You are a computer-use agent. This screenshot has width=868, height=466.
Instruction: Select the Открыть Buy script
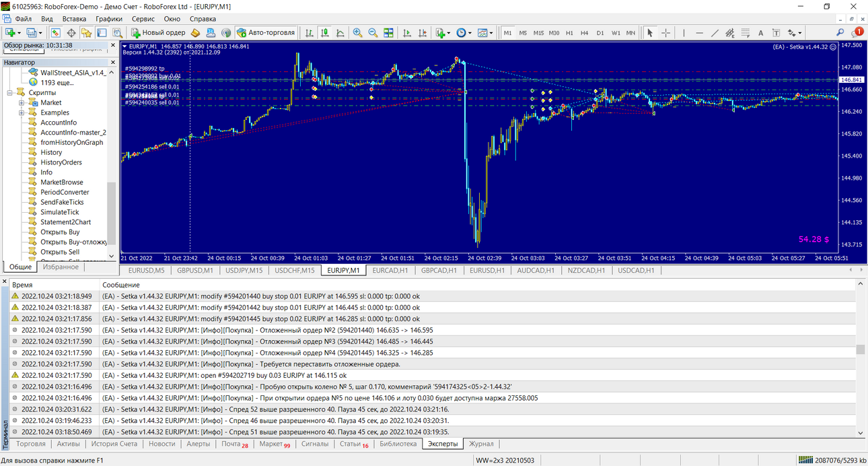click(60, 232)
